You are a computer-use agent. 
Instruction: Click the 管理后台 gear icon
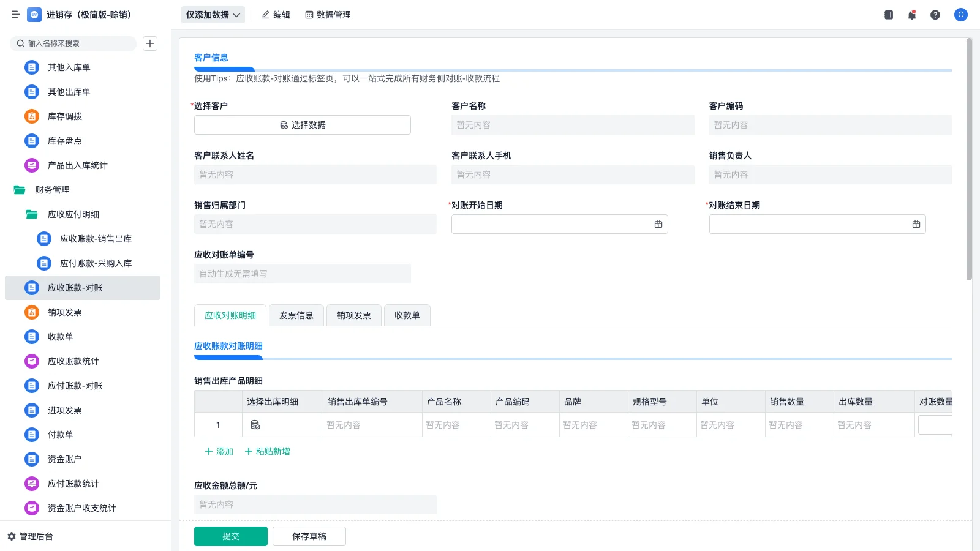[x=12, y=536]
